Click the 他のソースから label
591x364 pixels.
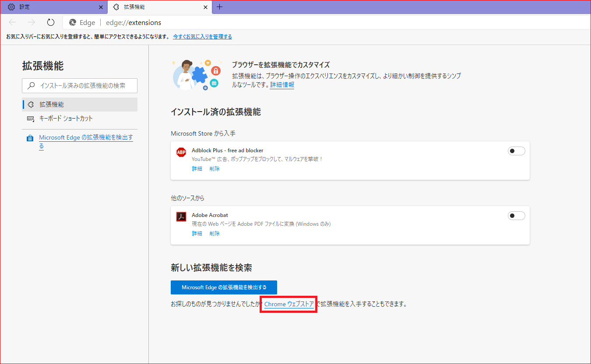point(187,198)
